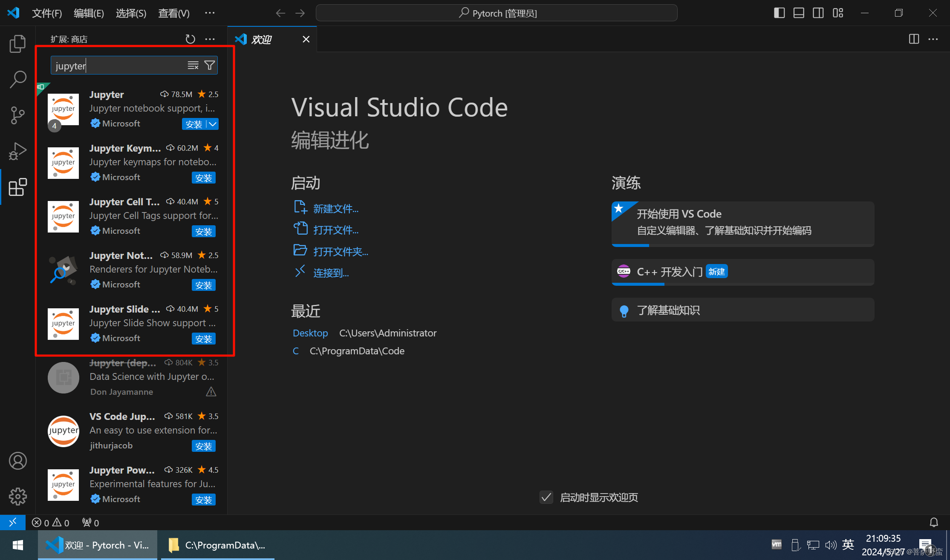Open the Run and Debug view
Viewport: 950px width, 560px height.
pyautogui.click(x=17, y=151)
